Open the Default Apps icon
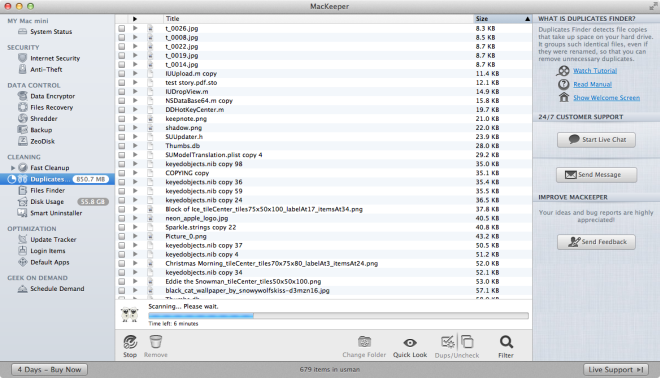 coord(22,262)
